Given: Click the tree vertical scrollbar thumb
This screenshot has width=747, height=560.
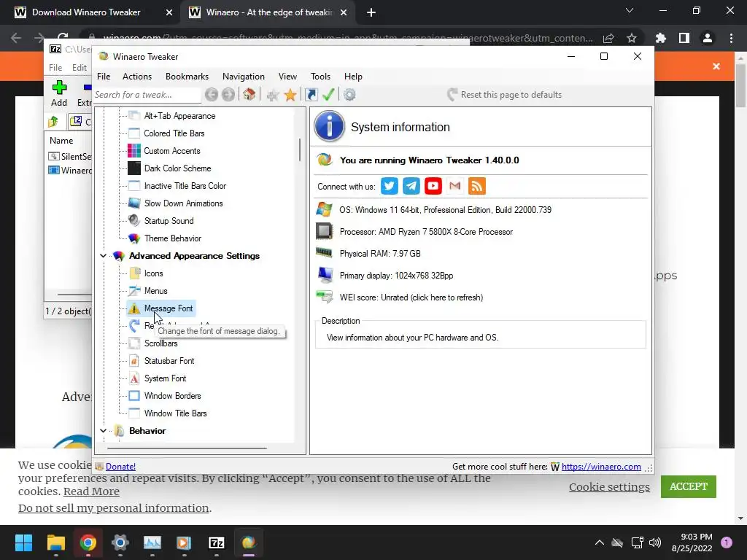Looking at the screenshot, I should pos(300,149).
